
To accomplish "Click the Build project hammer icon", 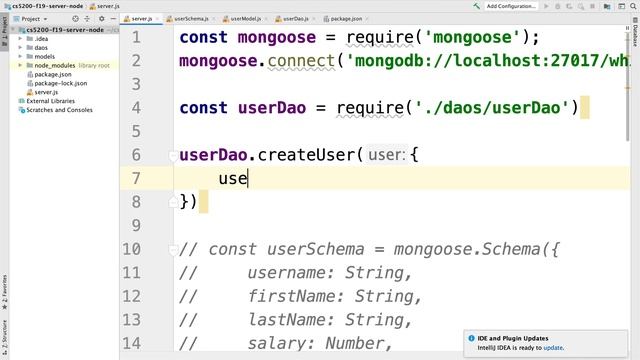I will (476, 6).
